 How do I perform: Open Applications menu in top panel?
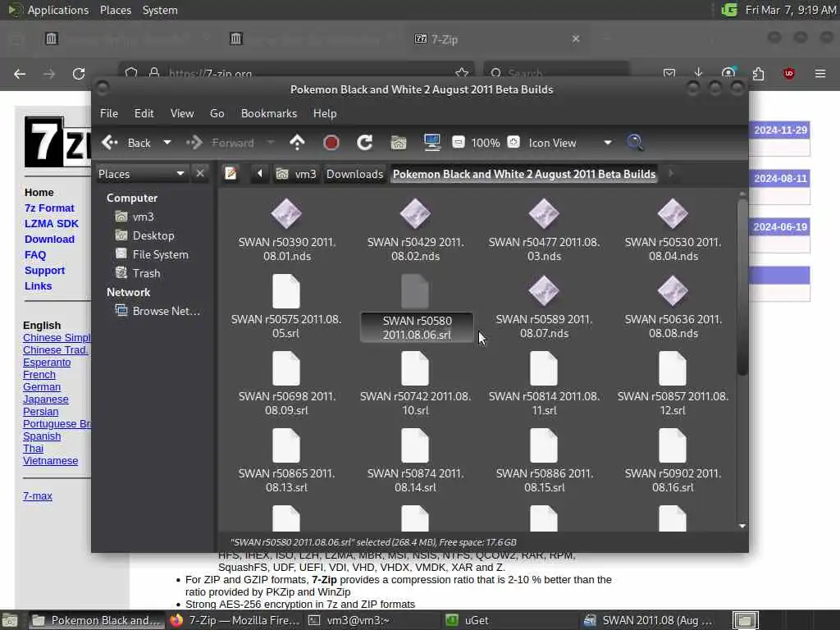point(58,10)
